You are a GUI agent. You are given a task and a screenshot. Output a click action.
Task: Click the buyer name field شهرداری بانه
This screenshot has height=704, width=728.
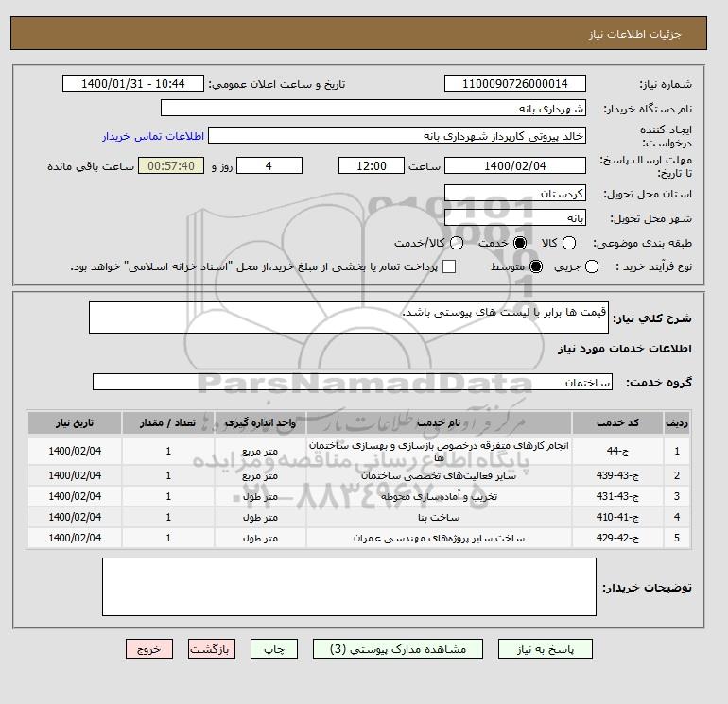(x=373, y=108)
